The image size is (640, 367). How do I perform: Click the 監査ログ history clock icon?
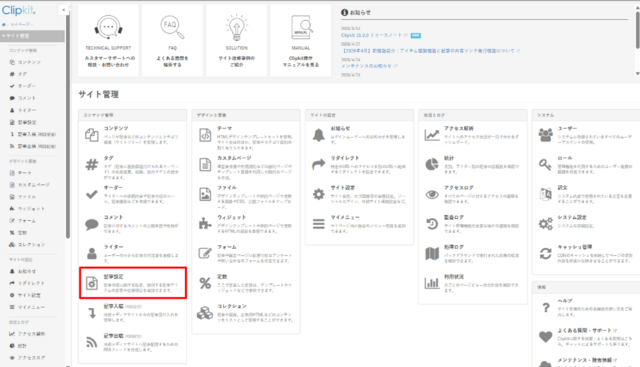click(x=432, y=224)
